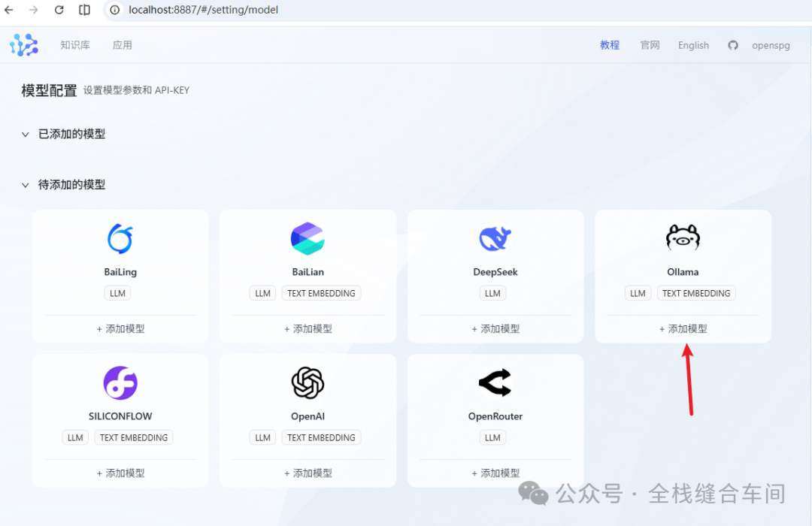Image resolution: width=812 pixels, height=526 pixels.
Task: Click the BaiLian card name
Action: click(308, 272)
